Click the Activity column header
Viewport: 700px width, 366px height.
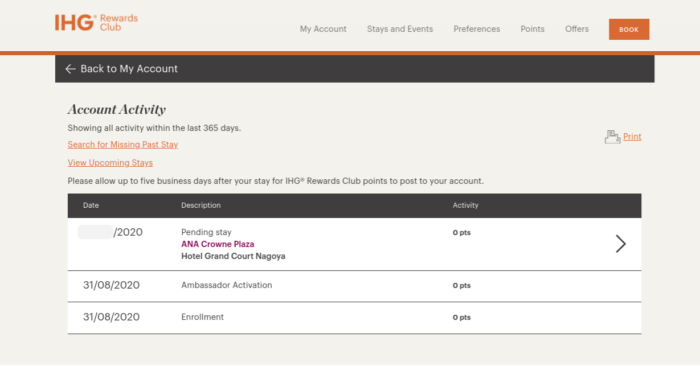pos(466,205)
